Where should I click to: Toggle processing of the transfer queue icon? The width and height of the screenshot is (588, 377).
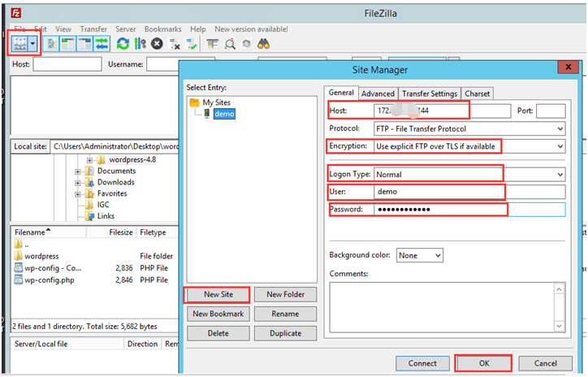coord(140,44)
